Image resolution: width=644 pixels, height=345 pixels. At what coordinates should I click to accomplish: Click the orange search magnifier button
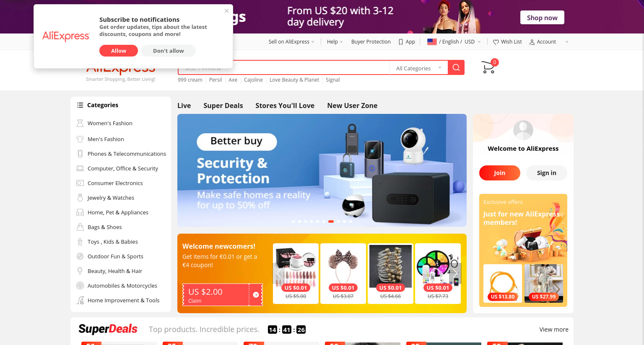456,67
